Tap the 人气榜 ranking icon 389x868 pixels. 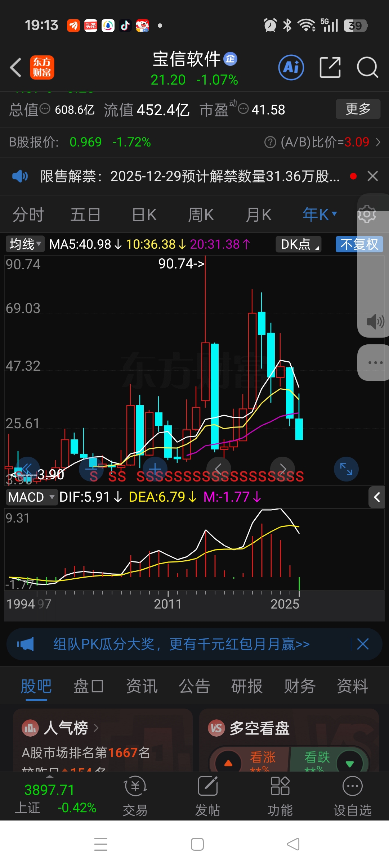30,728
